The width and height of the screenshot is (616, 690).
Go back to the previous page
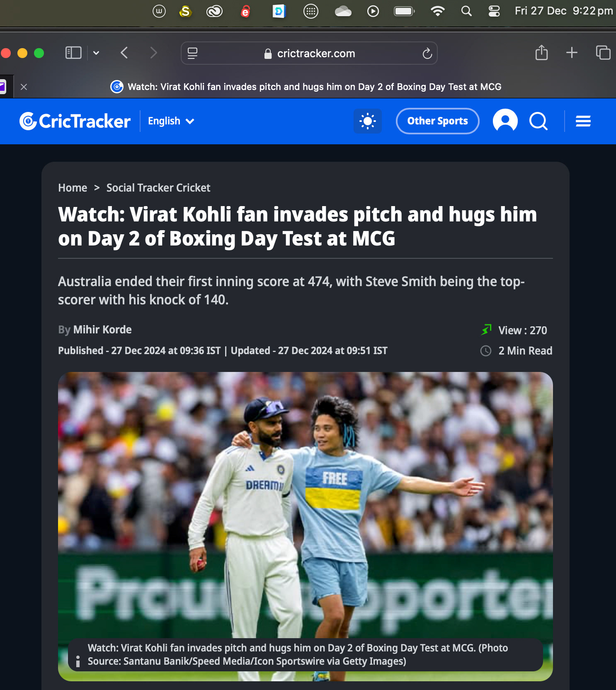point(124,53)
